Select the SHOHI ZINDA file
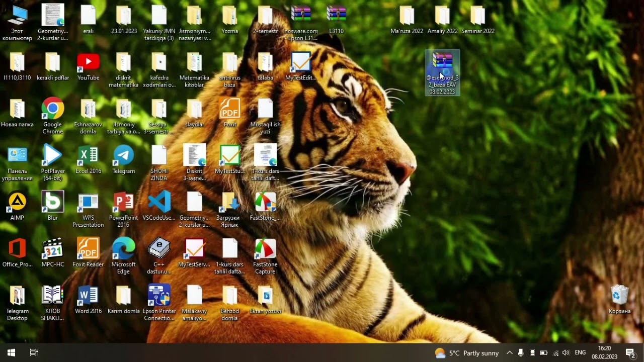Screen dimensions: 644x362 pos(159,163)
